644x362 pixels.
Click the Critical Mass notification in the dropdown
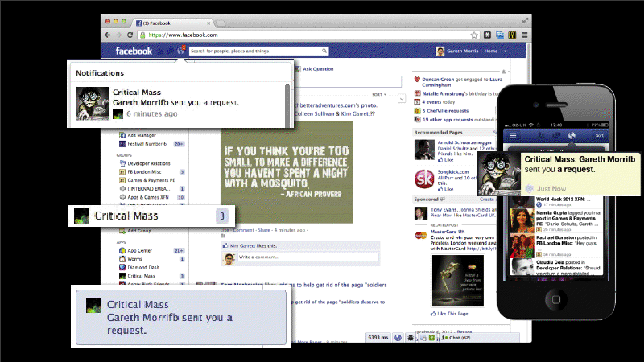177,103
